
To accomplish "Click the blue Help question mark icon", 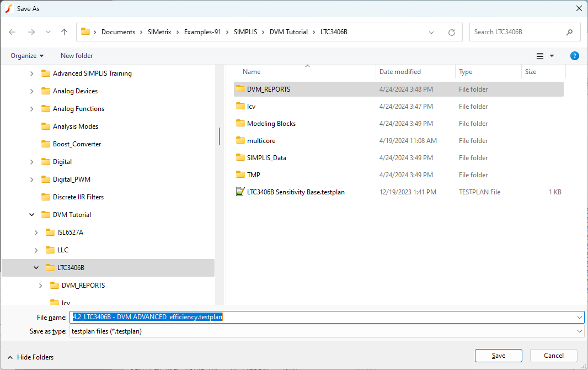I will (x=574, y=56).
